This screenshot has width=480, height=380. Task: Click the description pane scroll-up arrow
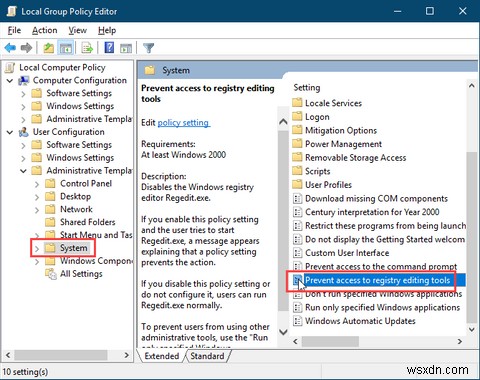click(283, 122)
